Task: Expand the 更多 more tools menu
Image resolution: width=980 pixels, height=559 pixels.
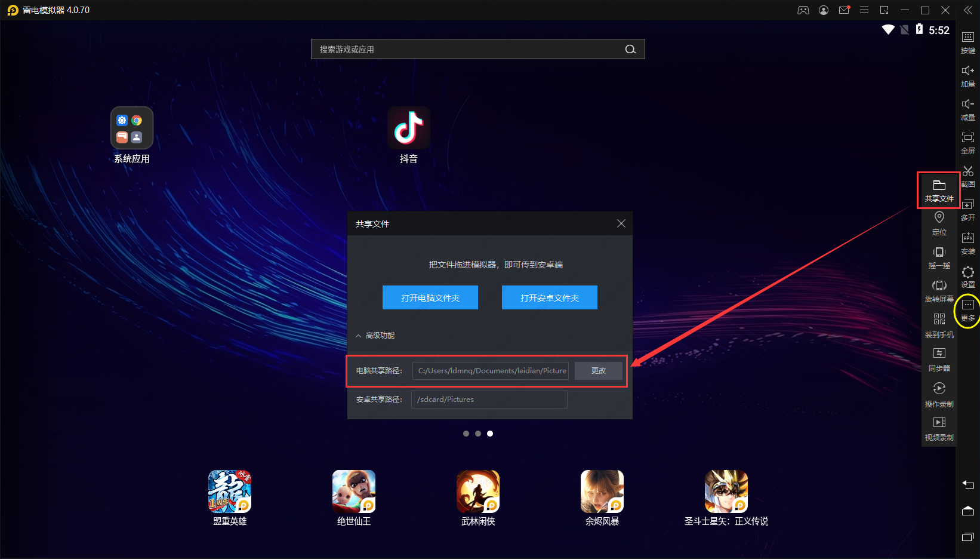Action: [x=967, y=311]
